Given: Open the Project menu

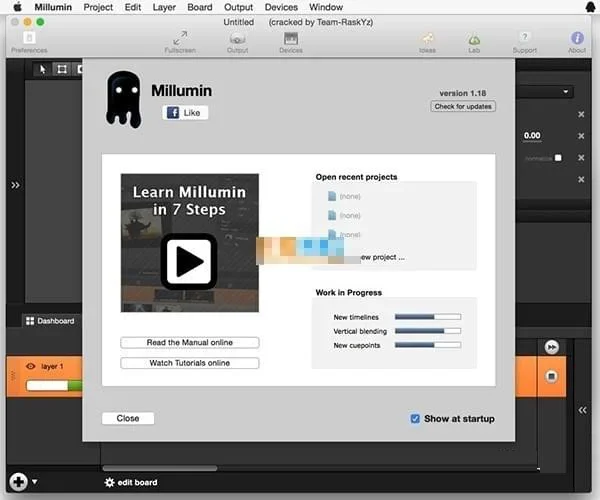Looking at the screenshot, I should tap(98, 7).
